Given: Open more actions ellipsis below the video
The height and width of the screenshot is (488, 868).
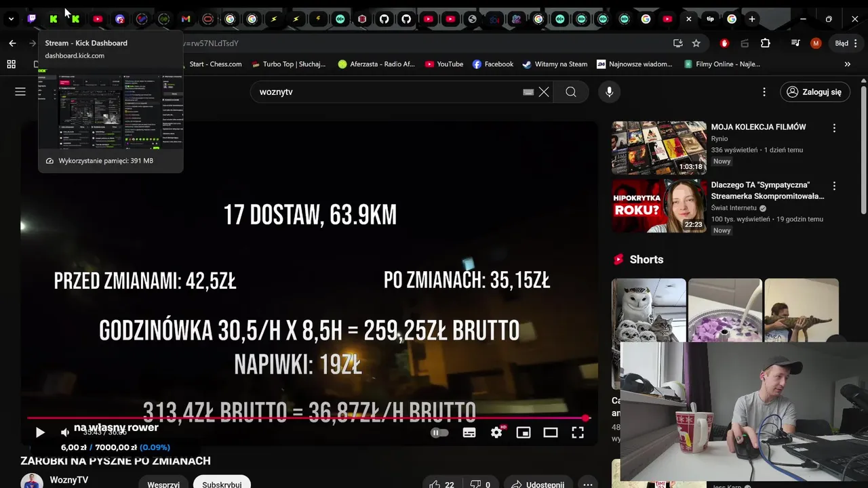Looking at the screenshot, I should click(x=588, y=485).
